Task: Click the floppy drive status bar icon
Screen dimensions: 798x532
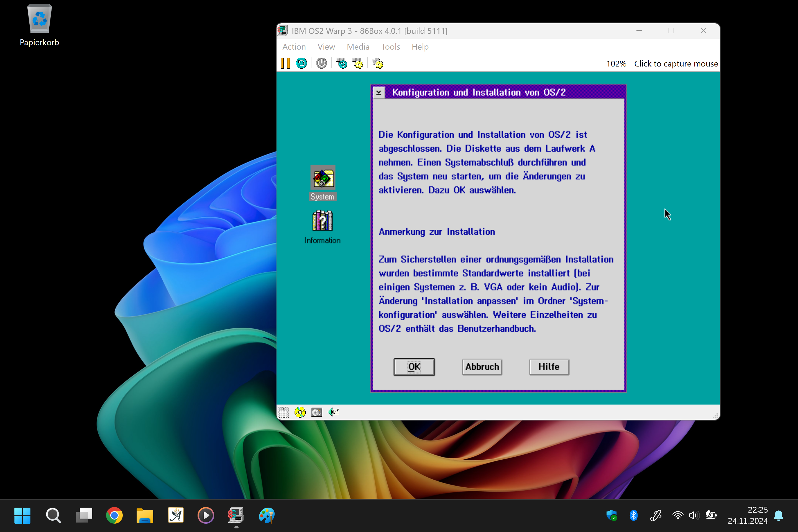Action: coord(283,412)
